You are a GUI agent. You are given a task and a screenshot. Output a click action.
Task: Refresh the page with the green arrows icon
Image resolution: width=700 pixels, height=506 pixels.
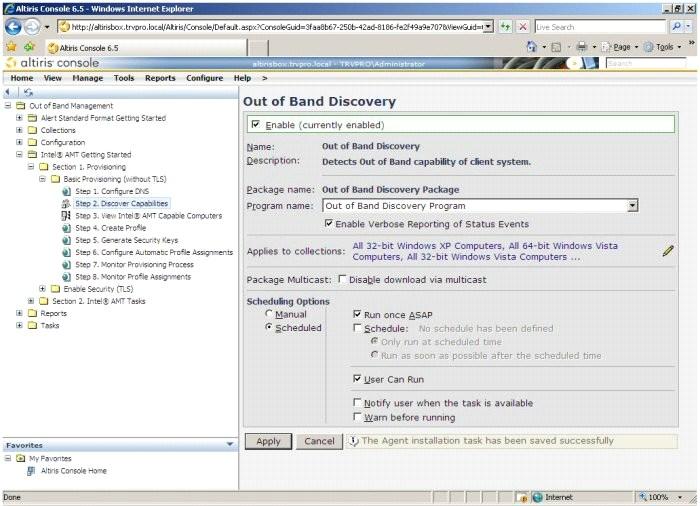coord(505,27)
